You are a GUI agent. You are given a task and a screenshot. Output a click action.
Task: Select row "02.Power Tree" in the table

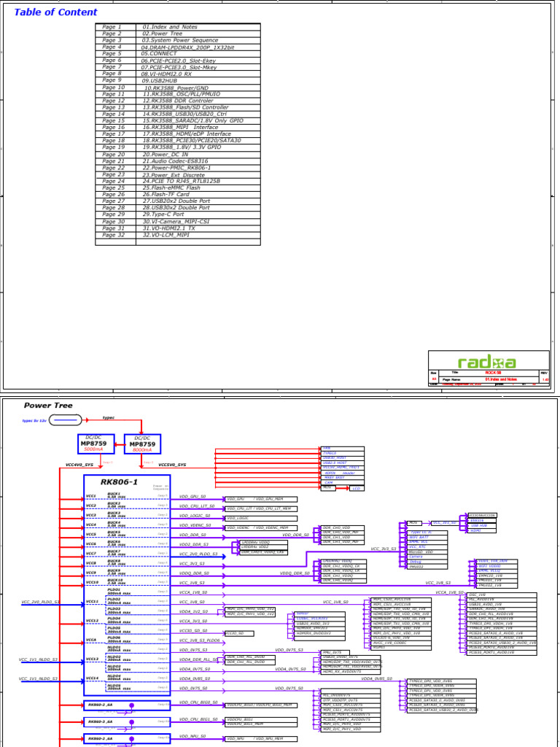coord(178,34)
